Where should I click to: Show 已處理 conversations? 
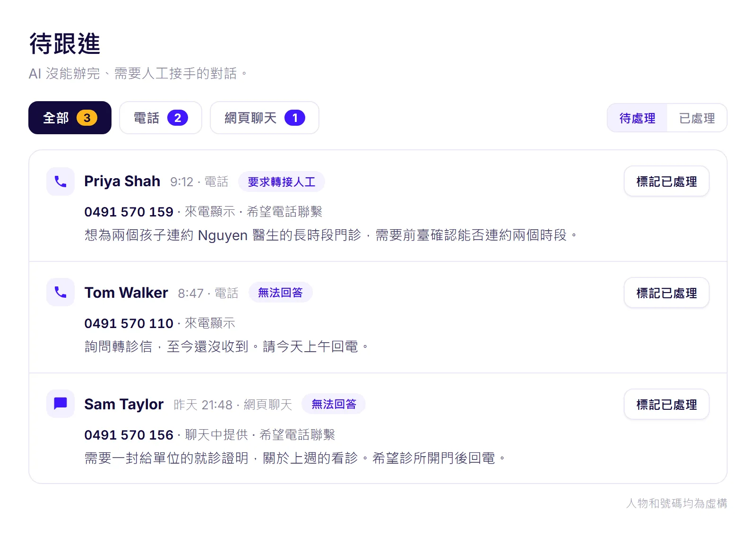[x=697, y=118]
